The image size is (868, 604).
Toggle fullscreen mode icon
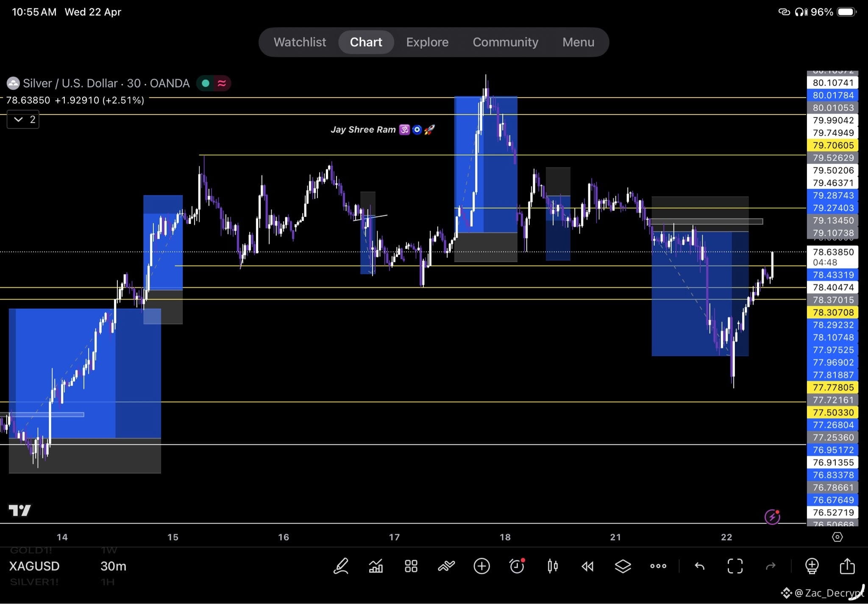[735, 566]
